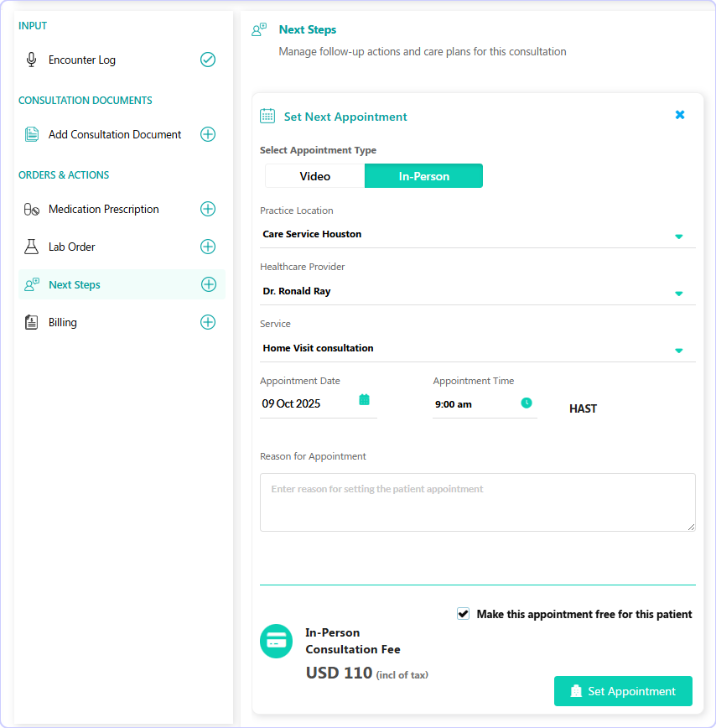Click the Encounter Log microphone icon
Screen dimensions: 716x728
[31, 60]
